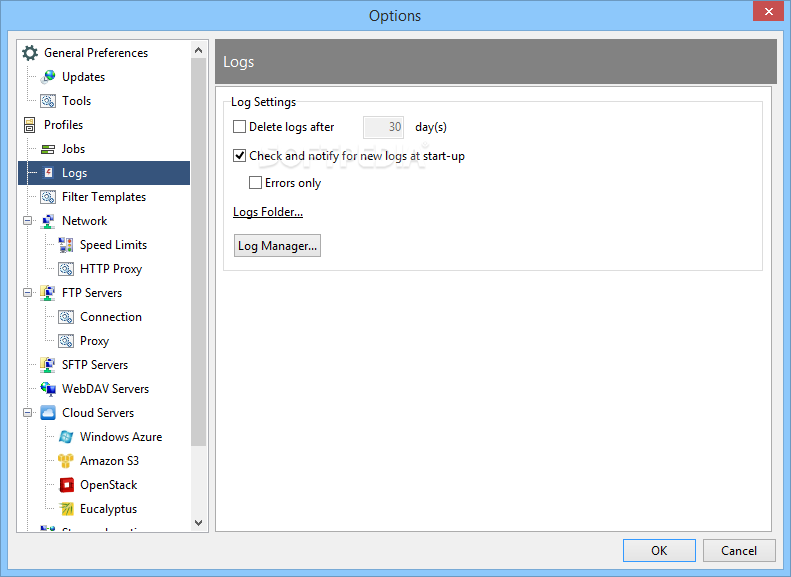Open the Log Manager dialog
The height and width of the screenshot is (577, 791).
[x=277, y=246]
